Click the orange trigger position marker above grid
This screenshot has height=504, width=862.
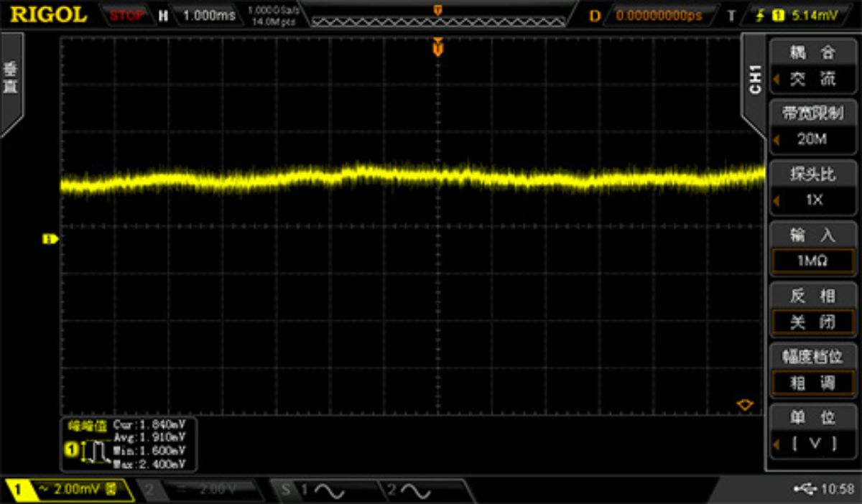(x=437, y=48)
